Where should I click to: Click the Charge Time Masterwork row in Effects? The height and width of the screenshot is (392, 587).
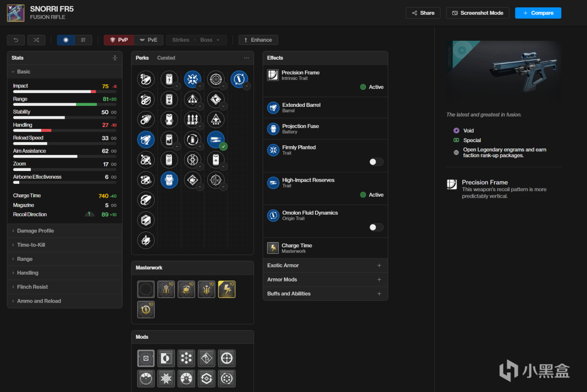[x=325, y=248]
